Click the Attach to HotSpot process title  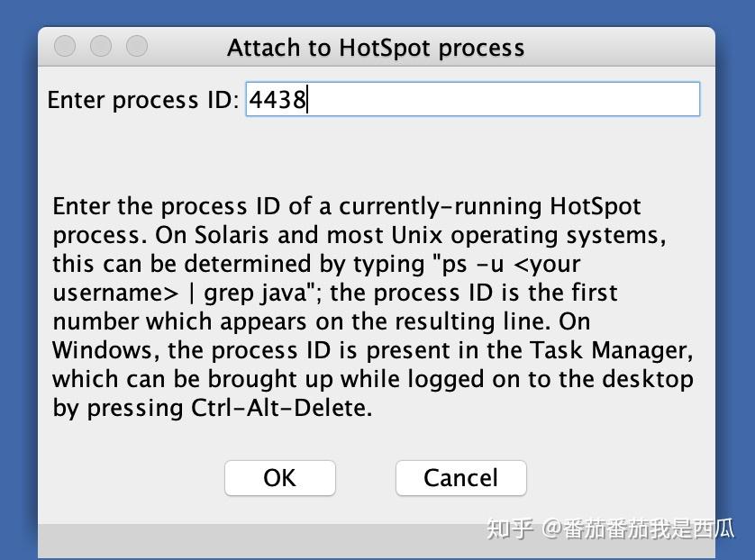376,48
